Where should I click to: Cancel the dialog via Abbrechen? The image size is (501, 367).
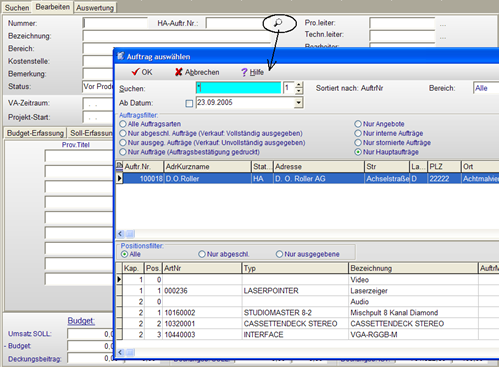pyautogui.click(x=197, y=72)
